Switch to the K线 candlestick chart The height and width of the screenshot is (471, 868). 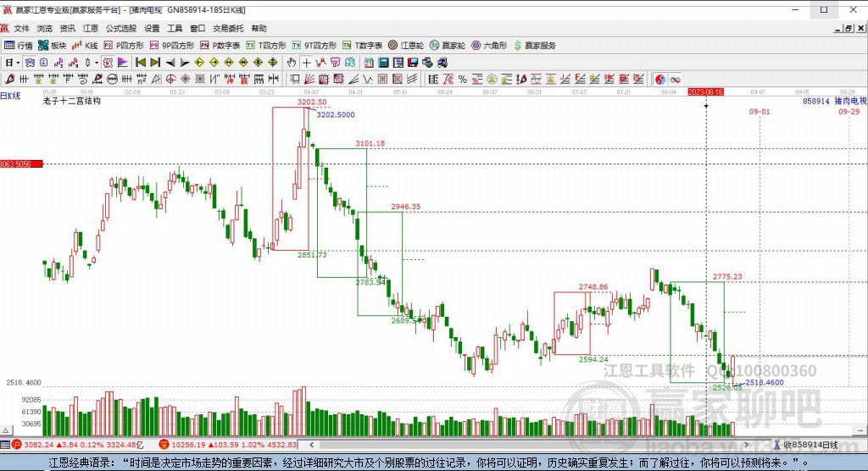pyautogui.click(x=85, y=46)
